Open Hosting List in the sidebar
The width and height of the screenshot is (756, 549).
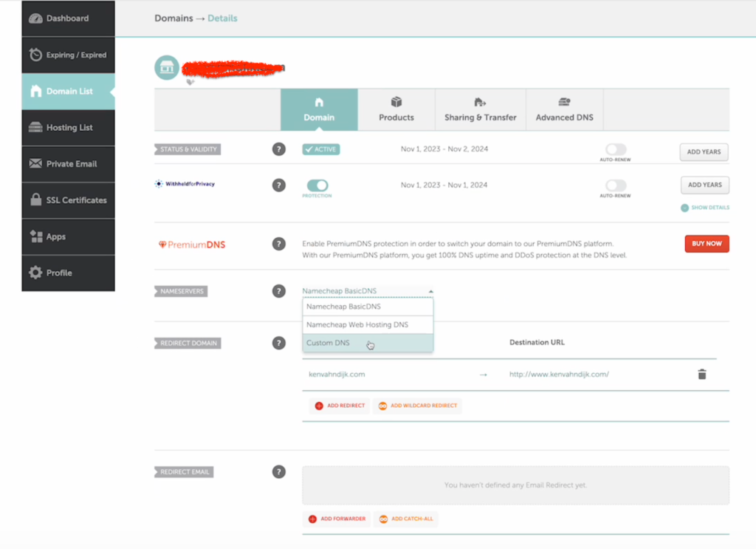pos(69,128)
